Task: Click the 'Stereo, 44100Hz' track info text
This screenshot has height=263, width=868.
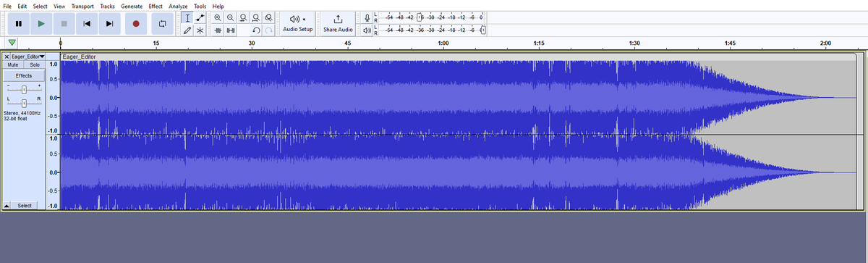Action: pos(22,113)
